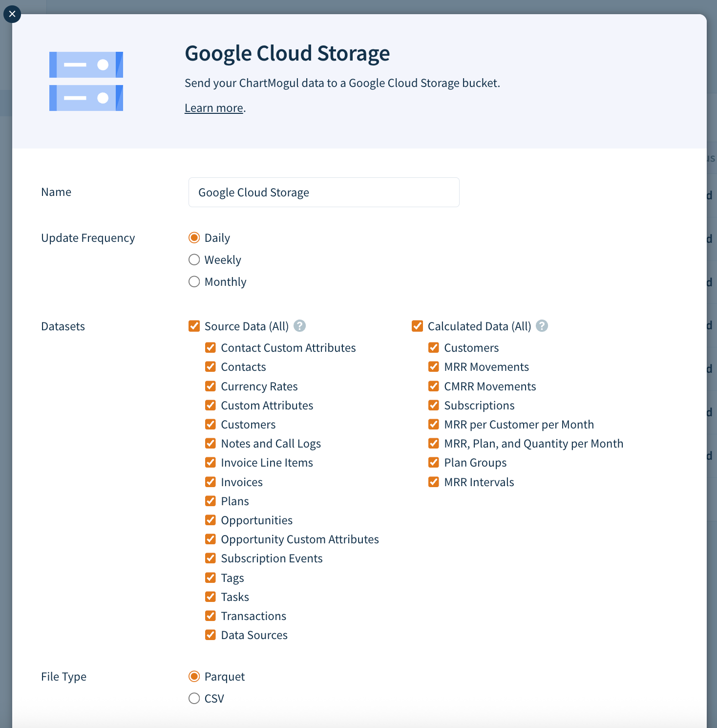Uncheck Source Data (All) checkbox
The width and height of the screenshot is (717, 728).
[194, 326]
